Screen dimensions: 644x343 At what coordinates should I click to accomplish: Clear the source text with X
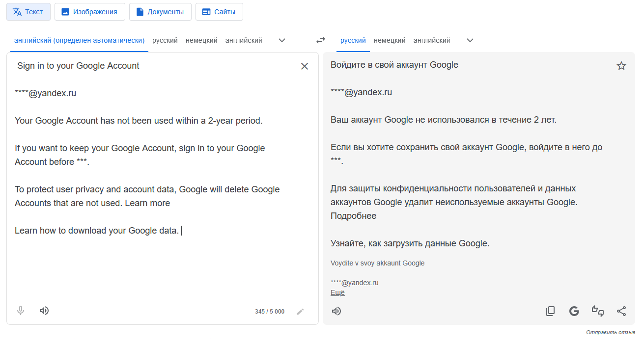coord(305,66)
